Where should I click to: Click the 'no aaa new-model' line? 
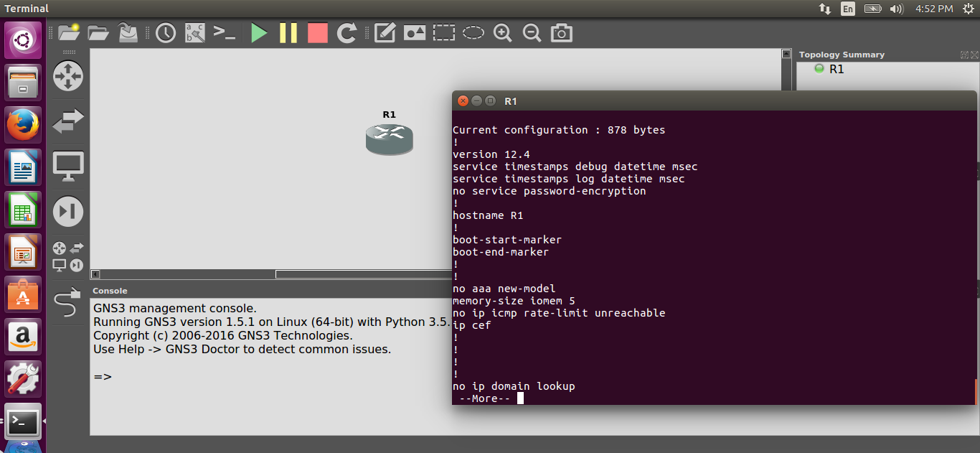[504, 289]
